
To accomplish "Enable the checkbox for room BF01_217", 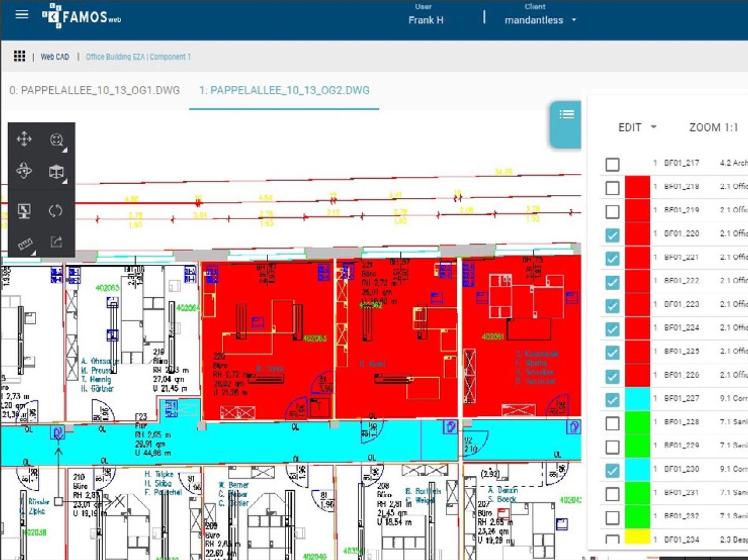I will pyautogui.click(x=612, y=164).
